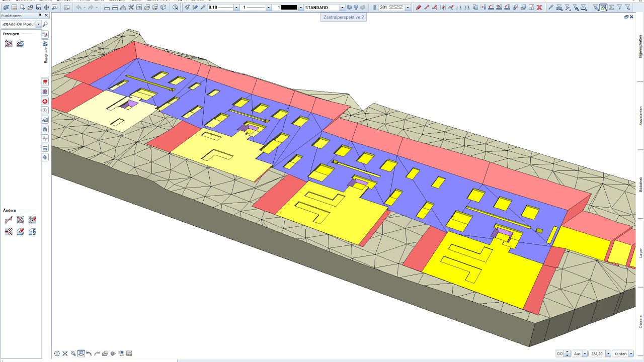Click the second Ändern crossed-box tool
The height and width of the screenshot is (362, 644).
[x=21, y=220]
